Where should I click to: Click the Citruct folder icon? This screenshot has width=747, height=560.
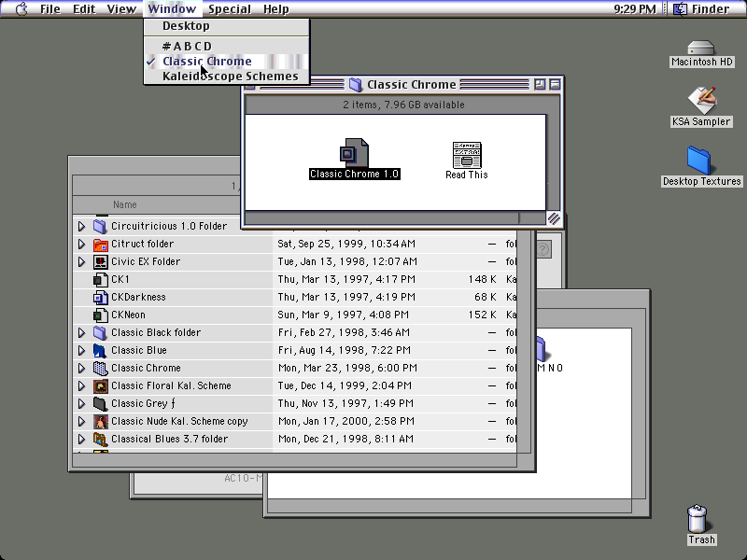tap(100, 245)
